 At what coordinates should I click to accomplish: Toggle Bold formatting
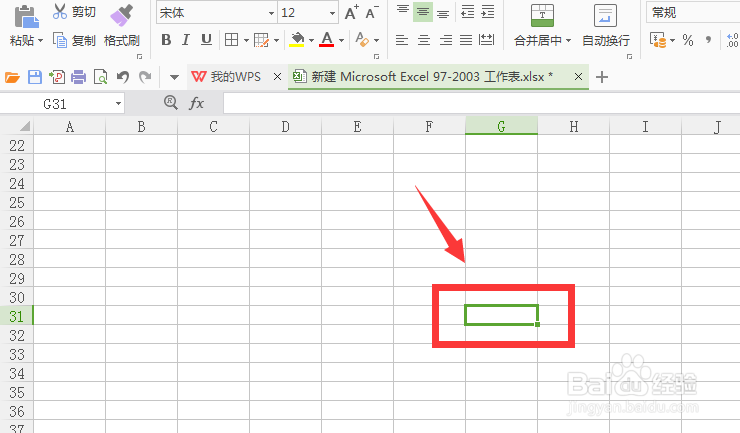166,40
